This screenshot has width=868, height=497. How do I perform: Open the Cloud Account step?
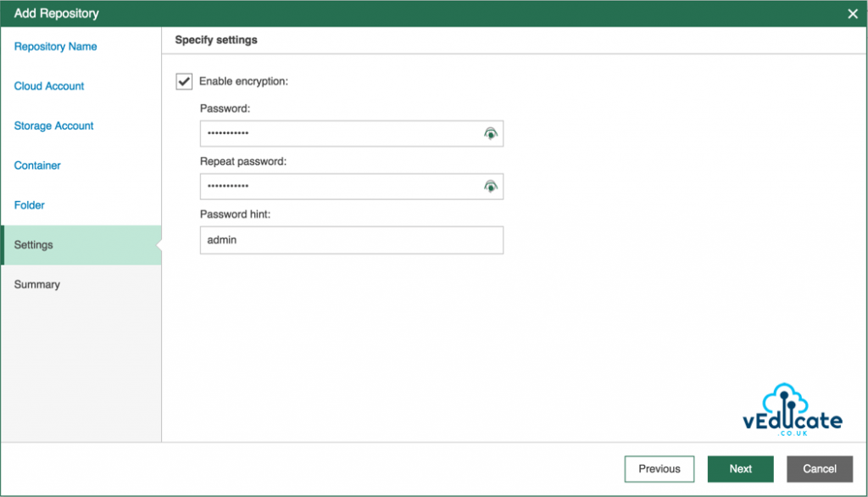48,86
